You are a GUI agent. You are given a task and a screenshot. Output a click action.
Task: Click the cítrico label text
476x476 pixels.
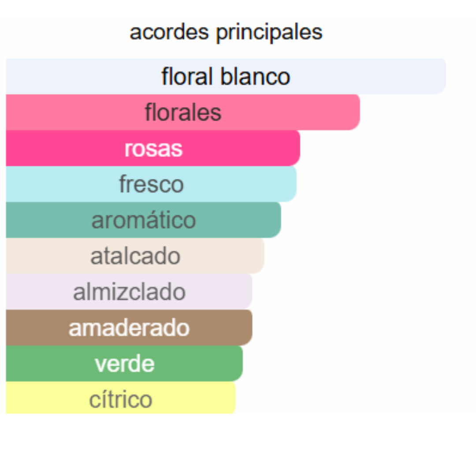pyautogui.click(x=121, y=399)
